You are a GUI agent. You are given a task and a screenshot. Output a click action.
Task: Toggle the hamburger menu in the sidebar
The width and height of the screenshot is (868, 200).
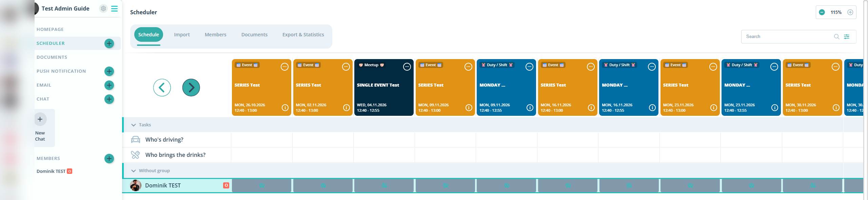(x=115, y=8)
